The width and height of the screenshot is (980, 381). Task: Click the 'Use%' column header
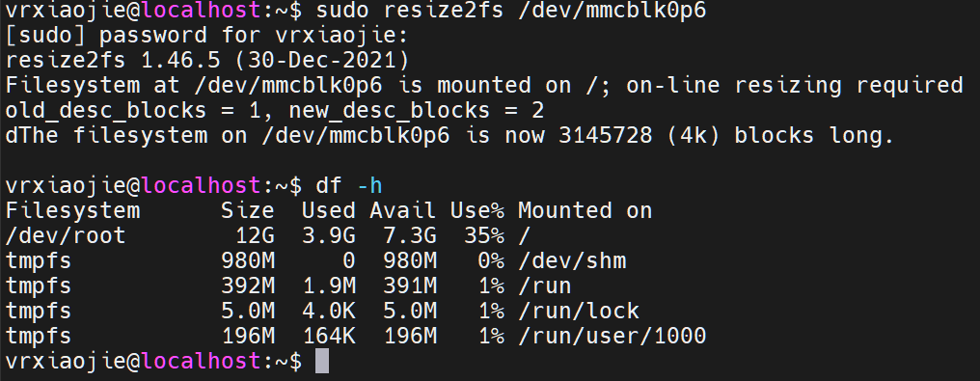(477, 210)
